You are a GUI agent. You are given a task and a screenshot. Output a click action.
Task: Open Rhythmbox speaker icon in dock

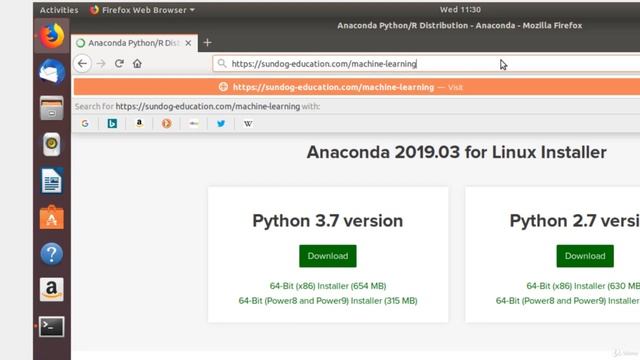(52, 144)
